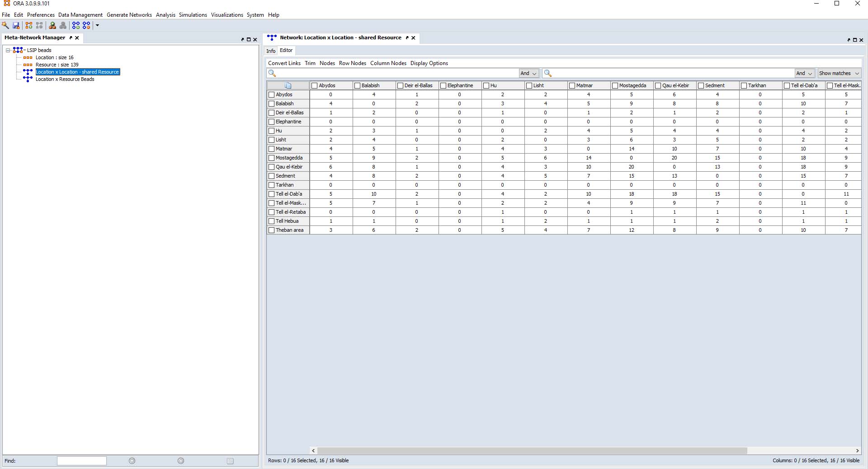Image resolution: width=868 pixels, height=469 pixels.
Task: Click the horizontal scrollbar thumb of the matrix
Action: click(532, 451)
